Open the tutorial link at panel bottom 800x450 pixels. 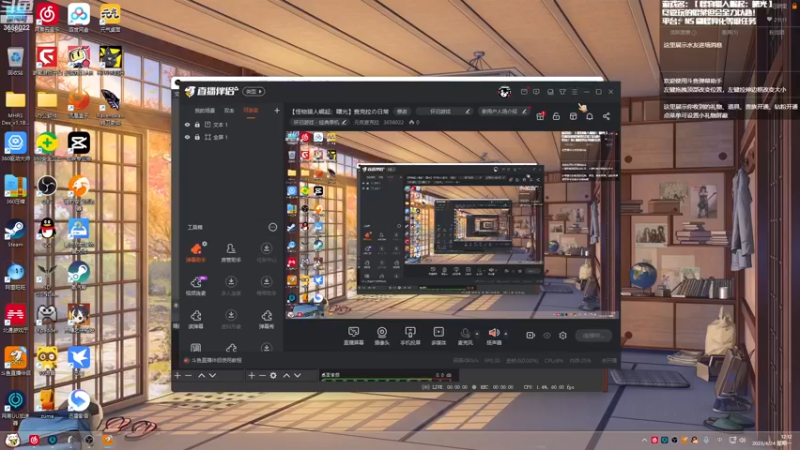pos(213,360)
